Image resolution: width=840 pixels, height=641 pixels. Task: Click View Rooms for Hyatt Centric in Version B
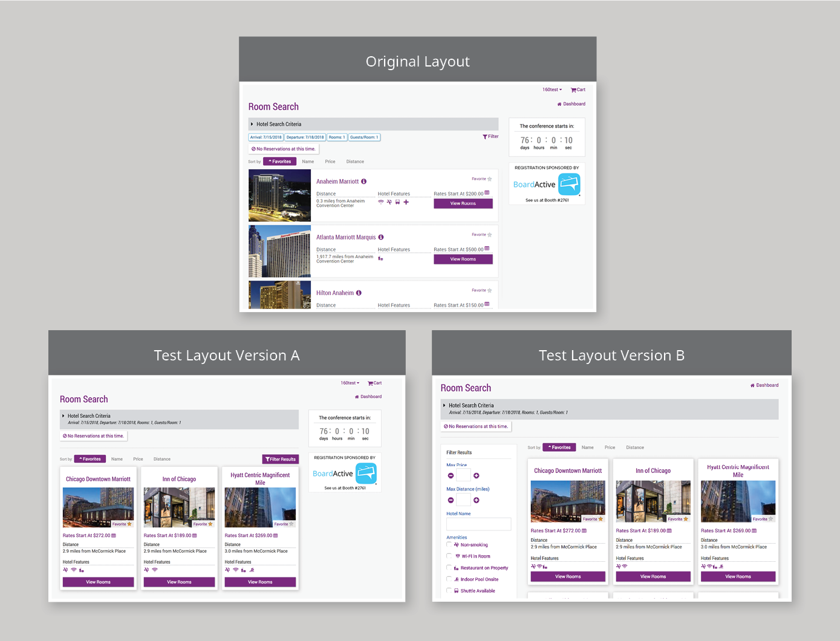click(x=738, y=576)
